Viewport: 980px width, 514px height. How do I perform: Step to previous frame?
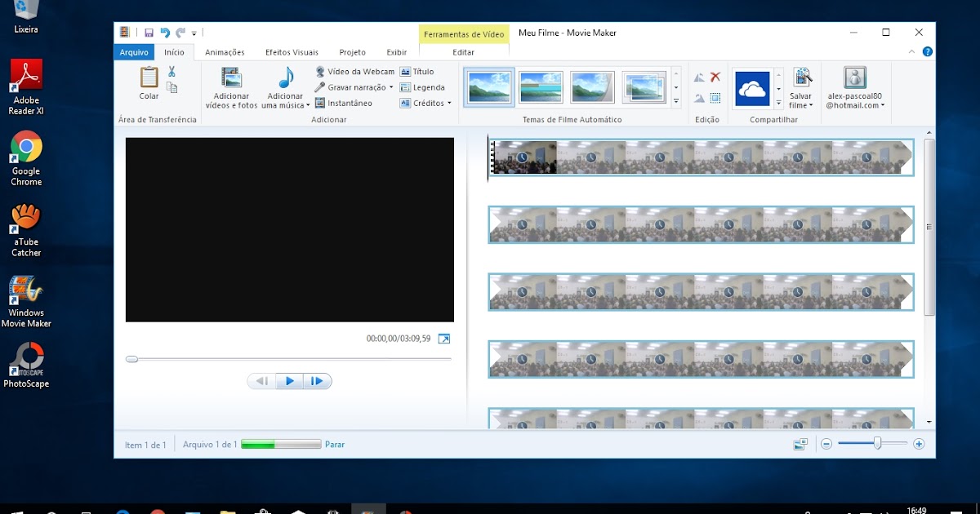click(x=262, y=381)
